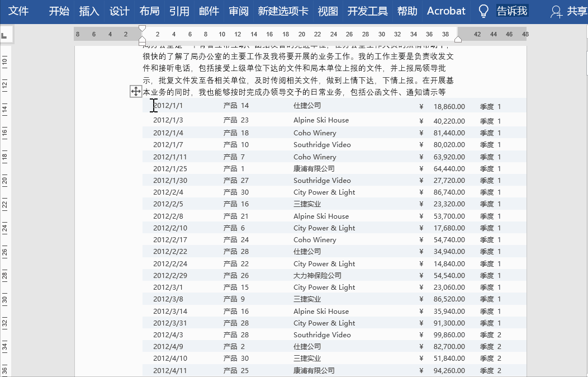The image size is (588, 377).
Task: Click 季度 1 in 2012/1/1 row
Action: 491,106
